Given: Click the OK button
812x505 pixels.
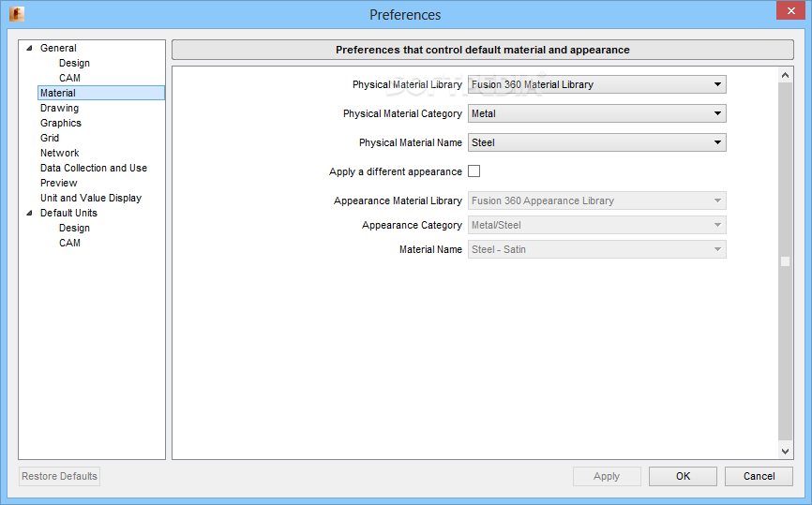Looking at the screenshot, I should (683, 476).
